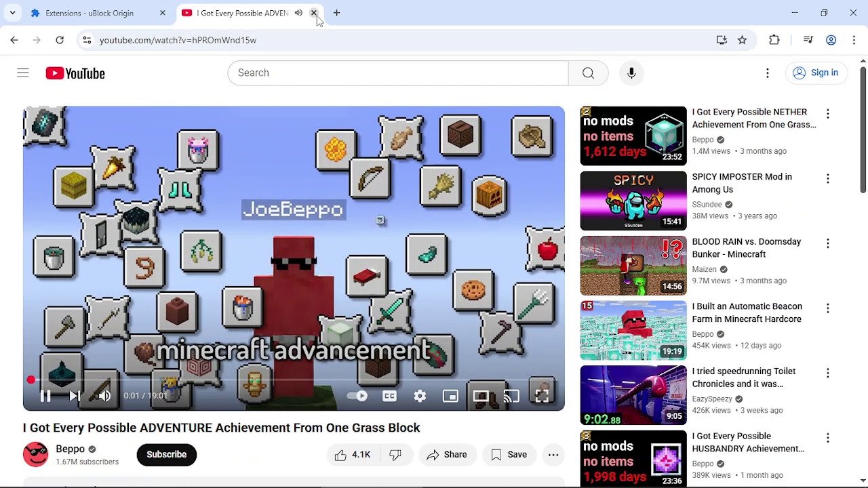Open options menu for NETHER Achievement video

pos(827,114)
